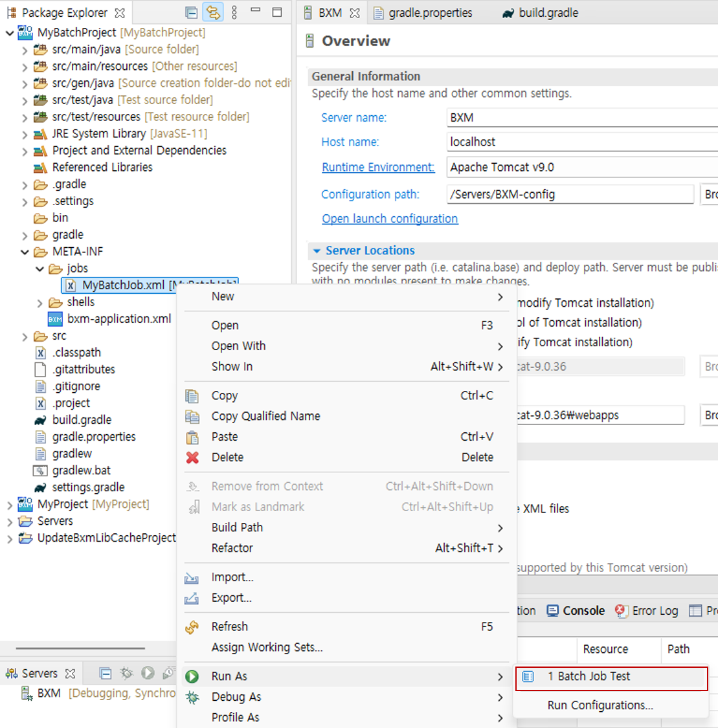Start the BXM server in Servers view
Viewport: 718px width, 728px height.
click(147, 673)
